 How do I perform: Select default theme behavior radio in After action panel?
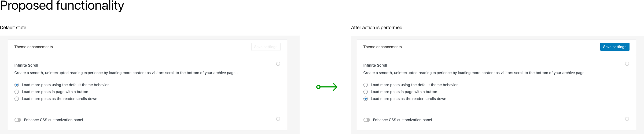[366, 85]
